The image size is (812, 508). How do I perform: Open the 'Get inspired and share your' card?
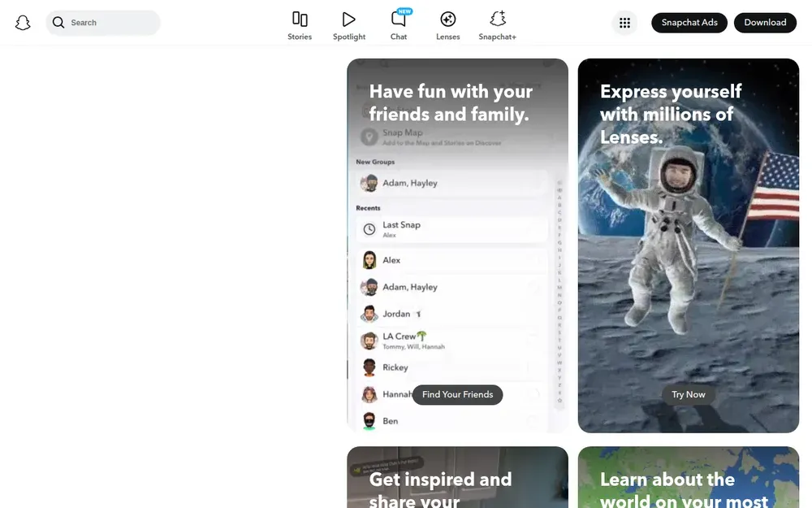point(457,477)
